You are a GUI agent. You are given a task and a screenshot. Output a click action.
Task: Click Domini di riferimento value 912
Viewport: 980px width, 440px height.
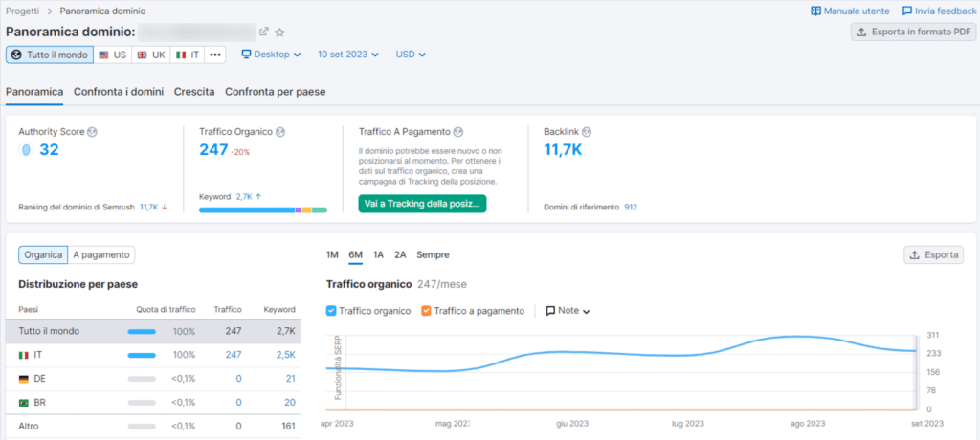[631, 207]
